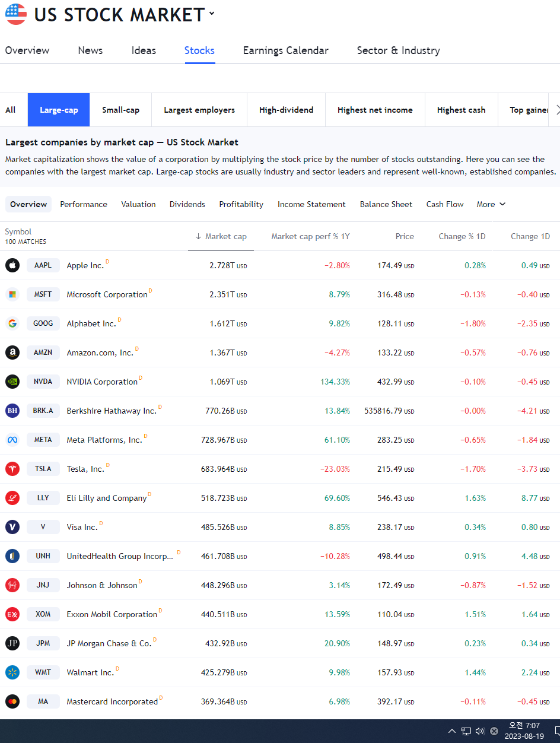The image size is (560, 743).
Task: Select the Largest employers filter
Action: coord(199,110)
